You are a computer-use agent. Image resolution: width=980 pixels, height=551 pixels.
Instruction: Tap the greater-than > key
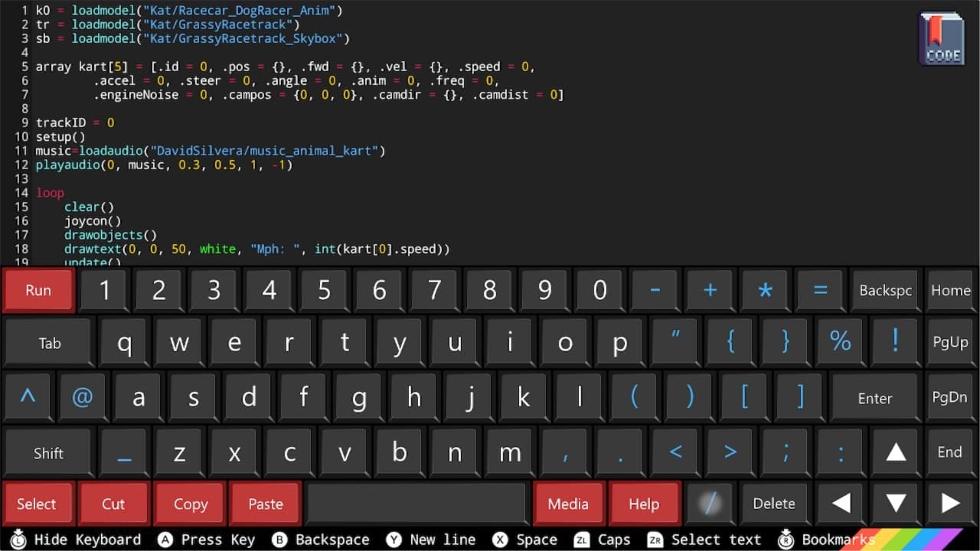tap(730, 452)
